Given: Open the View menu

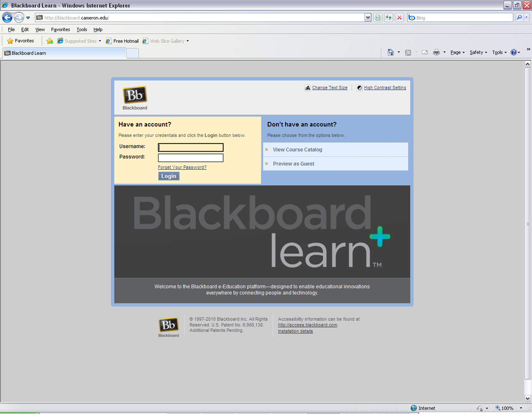Looking at the screenshot, I should tap(40, 30).
